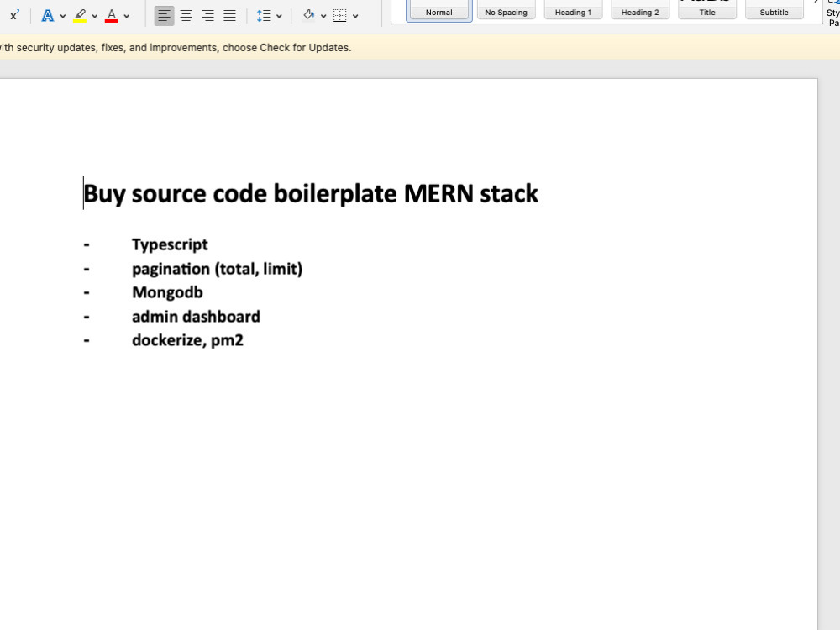Screen dimensions: 840x630
Task: Expand highlight color dropdown arrow
Action: 95,16
